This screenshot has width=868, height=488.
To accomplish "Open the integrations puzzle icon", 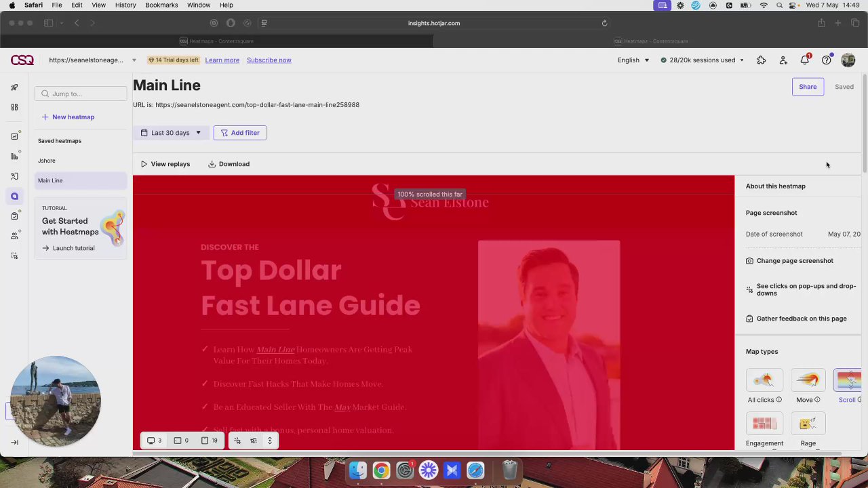I will pos(762,60).
